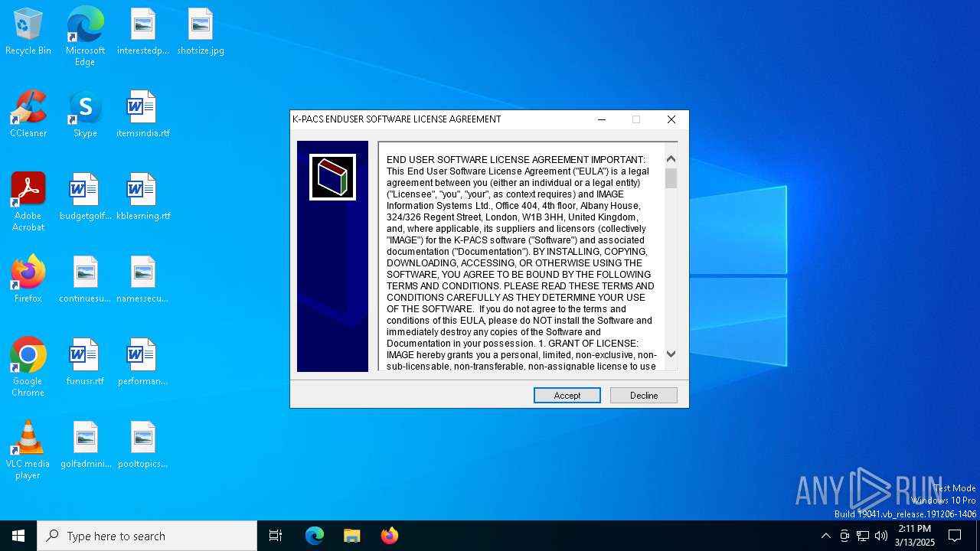The image size is (980, 551).
Task: Select the interestedp... image file
Action: click(143, 32)
